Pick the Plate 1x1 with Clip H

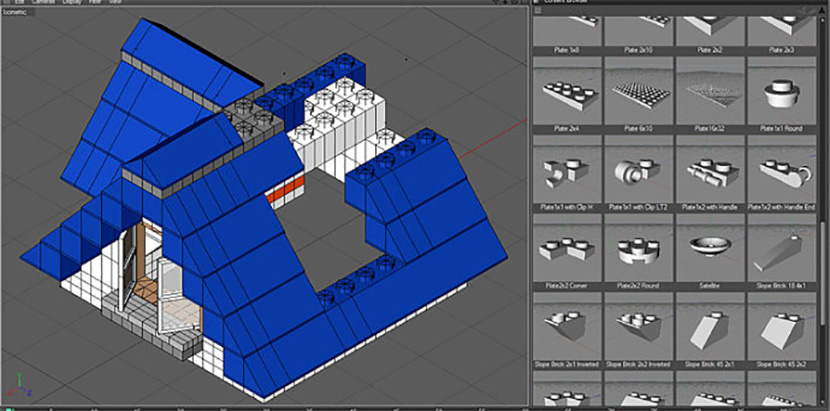click(x=567, y=169)
